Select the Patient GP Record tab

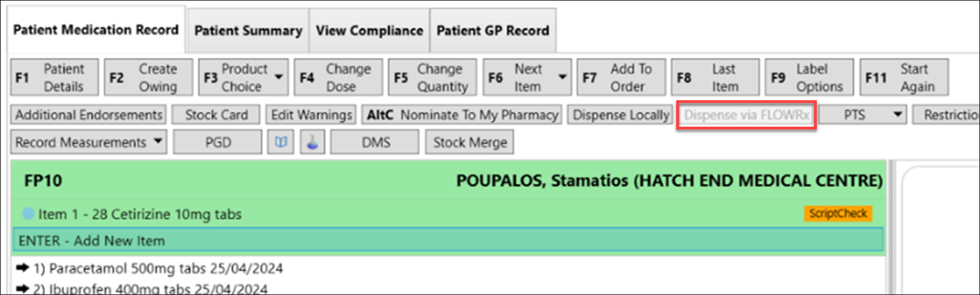pyautogui.click(x=493, y=30)
